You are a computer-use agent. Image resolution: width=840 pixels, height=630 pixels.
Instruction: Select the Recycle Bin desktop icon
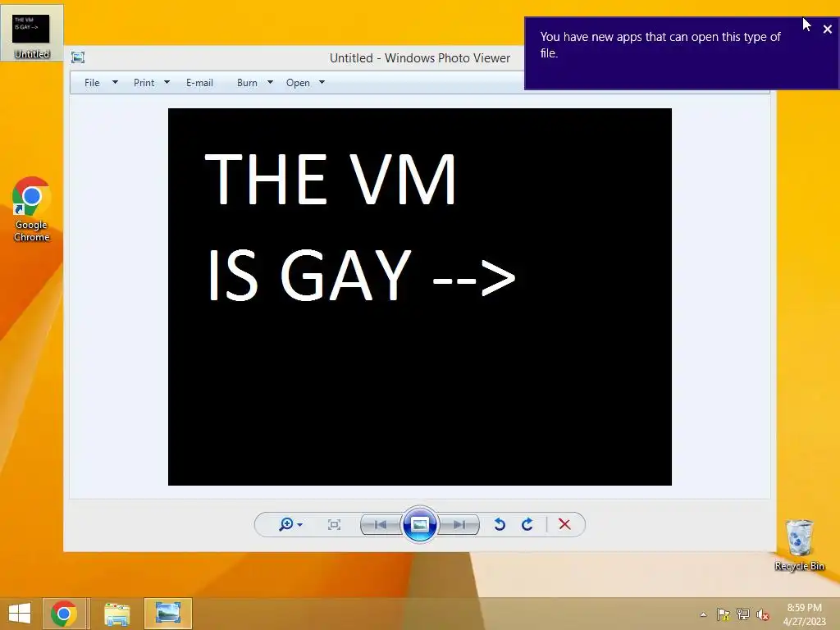799,545
